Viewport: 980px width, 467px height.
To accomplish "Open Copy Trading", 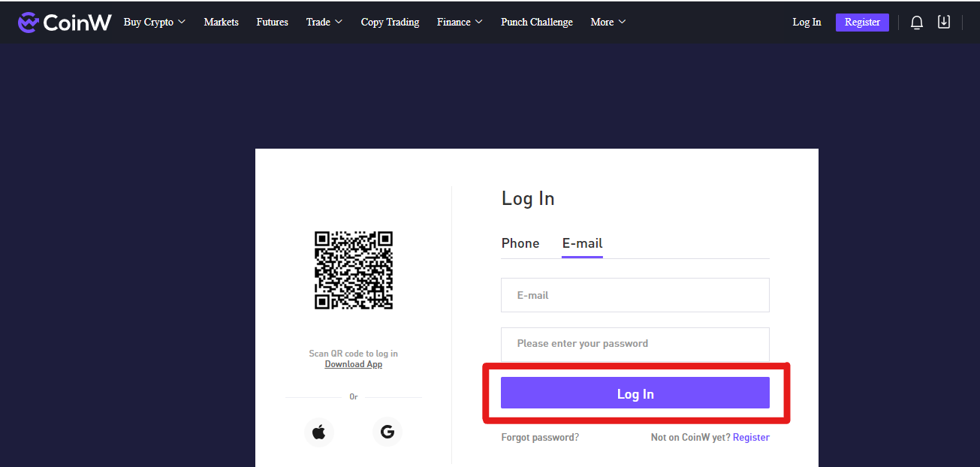I will (x=390, y=22).
